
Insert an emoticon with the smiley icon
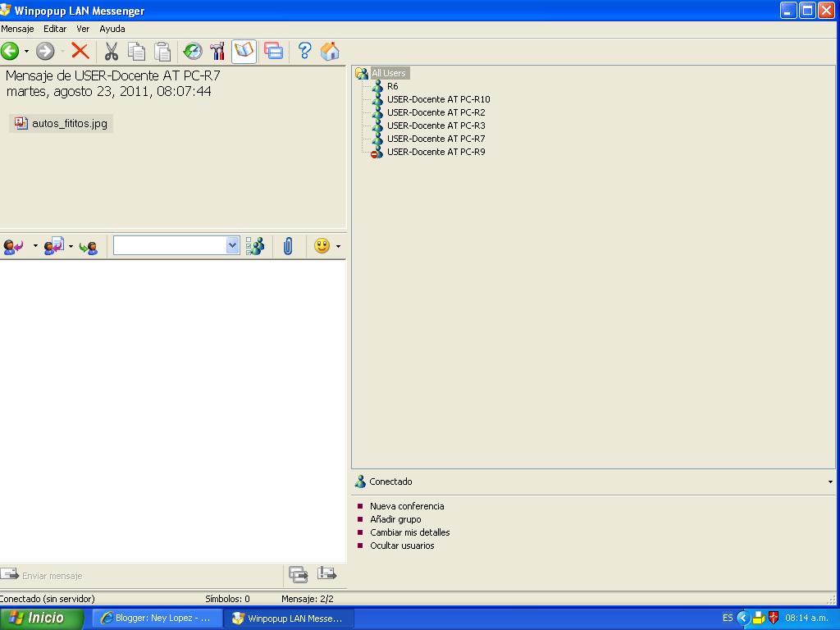click(x=321, y=245)
